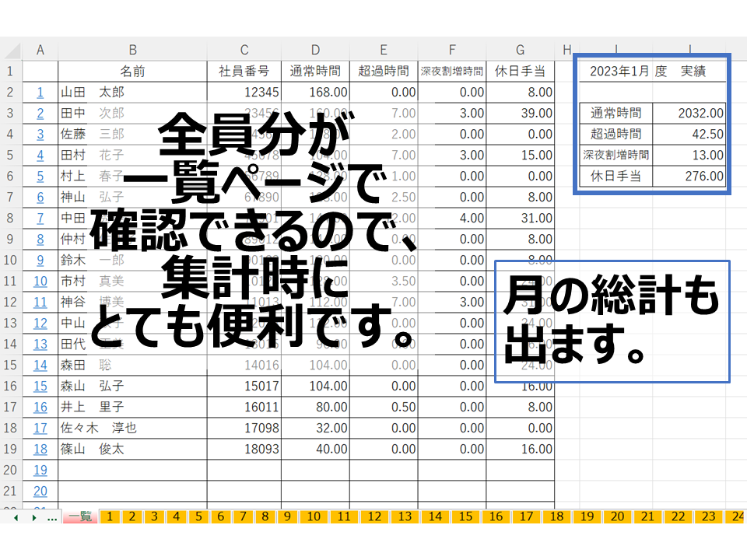Click employee number 17098 cell
747x560 pixels.
[244, 428]
